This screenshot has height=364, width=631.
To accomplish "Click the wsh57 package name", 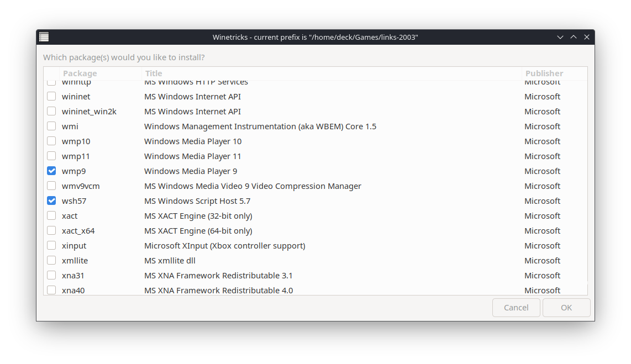I will (74, 201).
